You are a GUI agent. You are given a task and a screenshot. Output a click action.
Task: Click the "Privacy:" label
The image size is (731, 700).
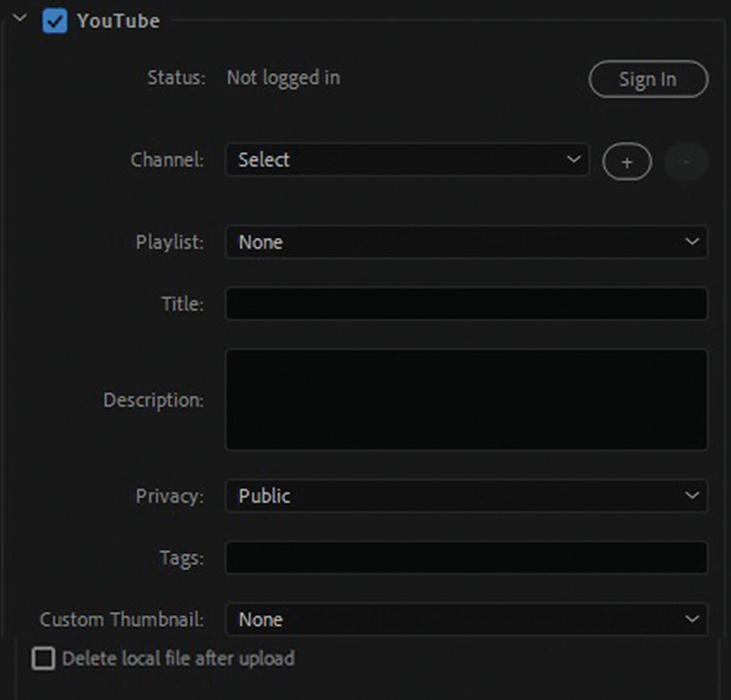tap(169, 496)
